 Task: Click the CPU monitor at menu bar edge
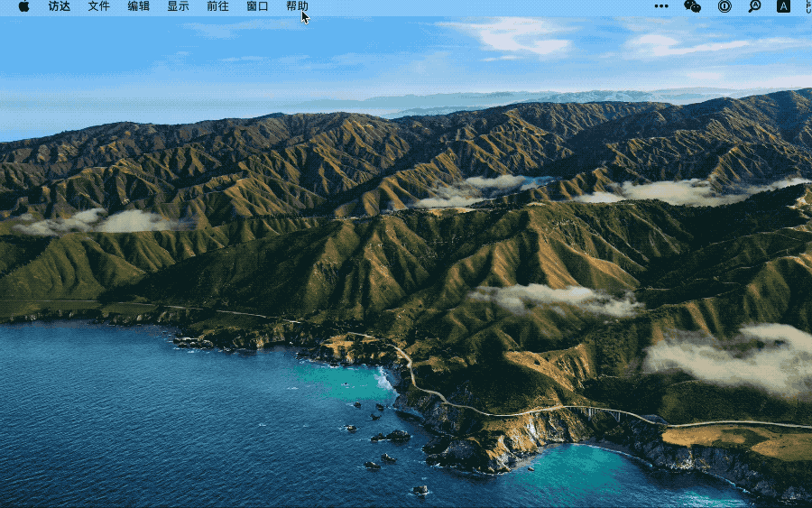(x=807, y=6)
